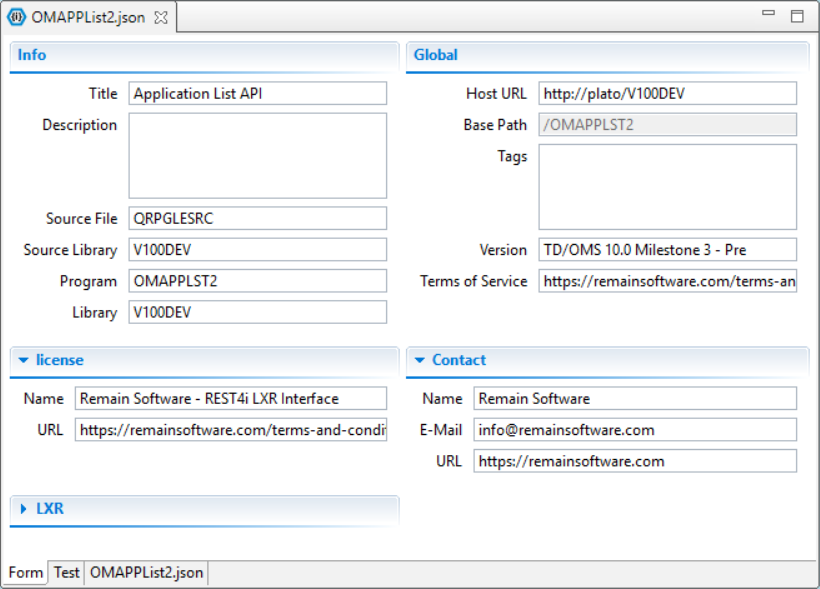Collapse the Contact section

click(420, 360)
